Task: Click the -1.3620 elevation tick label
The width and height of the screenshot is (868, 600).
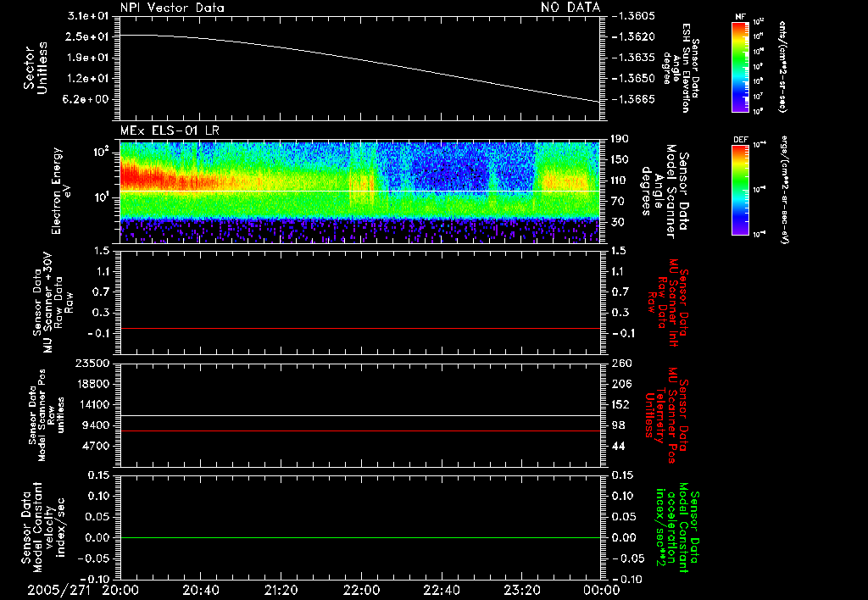Action: pos(633,36)
